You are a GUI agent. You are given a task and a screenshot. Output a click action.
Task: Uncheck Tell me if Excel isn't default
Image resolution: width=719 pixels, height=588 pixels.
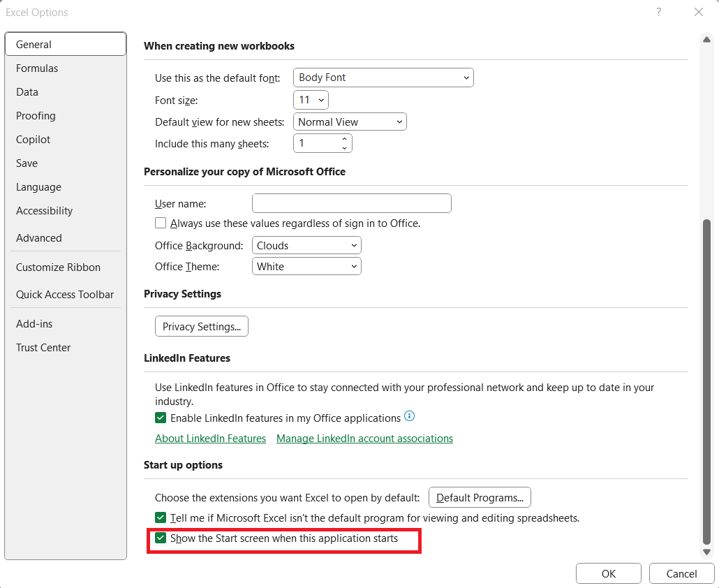tap(161, 518)
